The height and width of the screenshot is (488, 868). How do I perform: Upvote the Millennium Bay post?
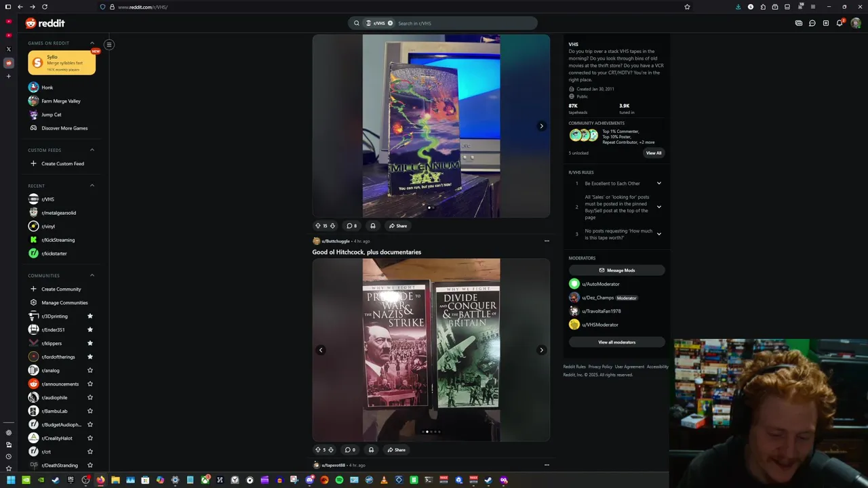click(317, 226)
